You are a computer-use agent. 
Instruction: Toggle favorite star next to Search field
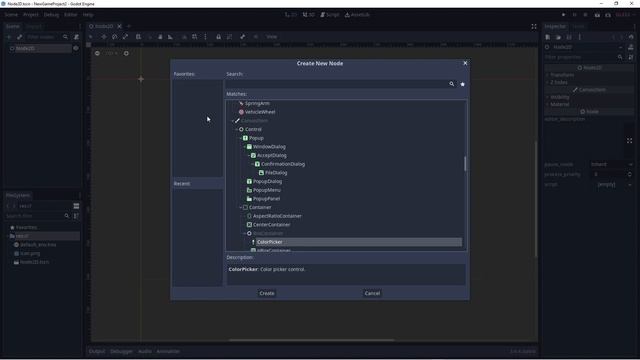tap(462, 84)
